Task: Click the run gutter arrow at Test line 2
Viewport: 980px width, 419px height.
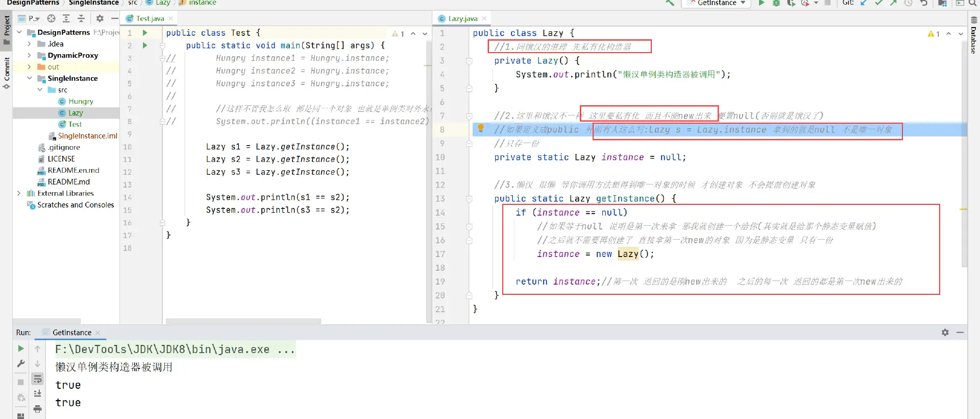Action: coord(145,45)
